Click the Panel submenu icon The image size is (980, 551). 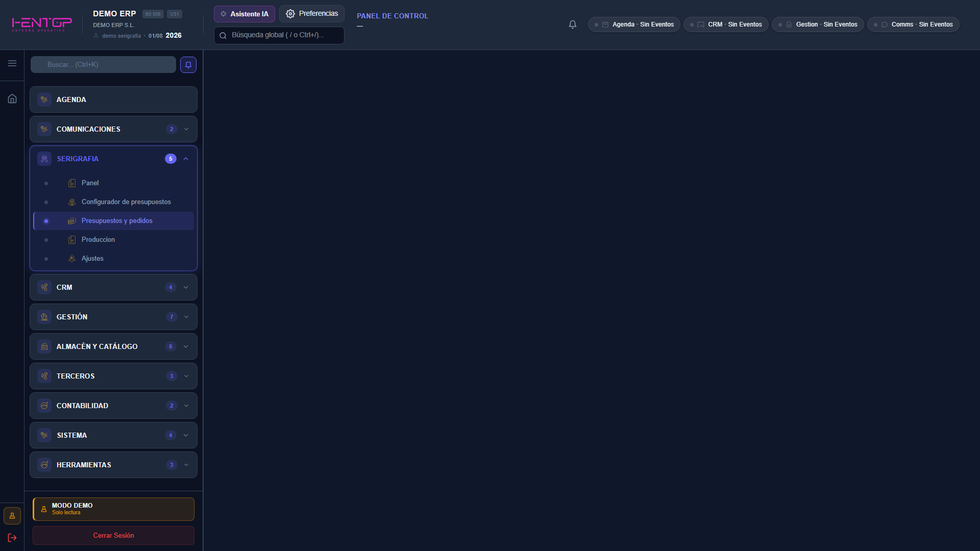(72, 183)
